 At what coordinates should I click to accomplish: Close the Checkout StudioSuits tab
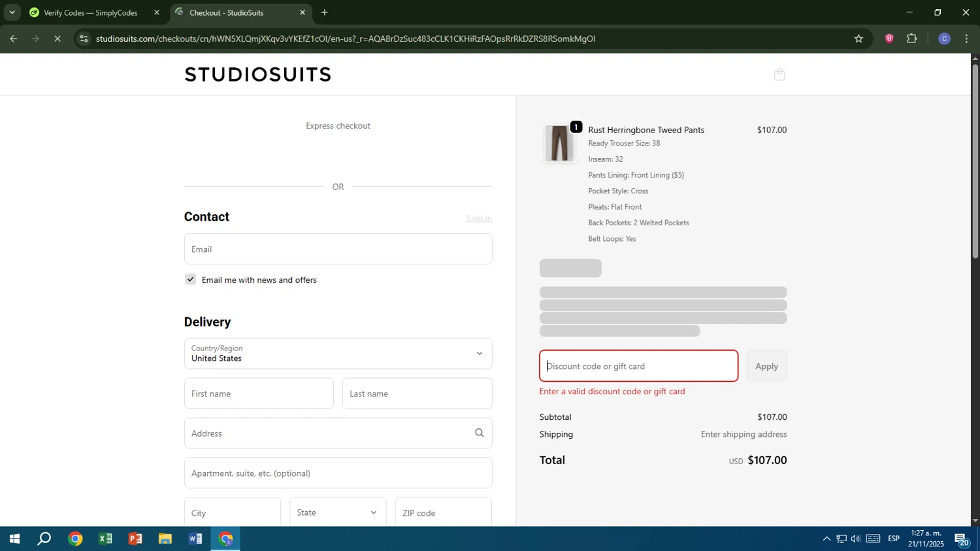click(302, 12)
